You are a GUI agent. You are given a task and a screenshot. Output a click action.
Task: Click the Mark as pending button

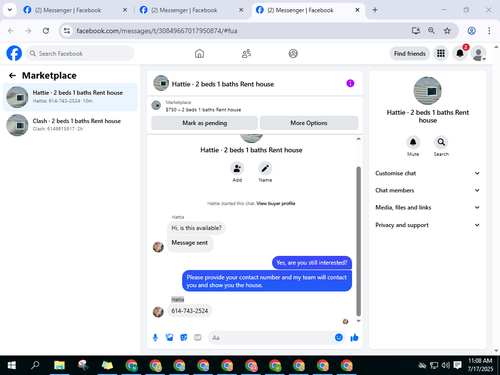(x=204, y=123)
